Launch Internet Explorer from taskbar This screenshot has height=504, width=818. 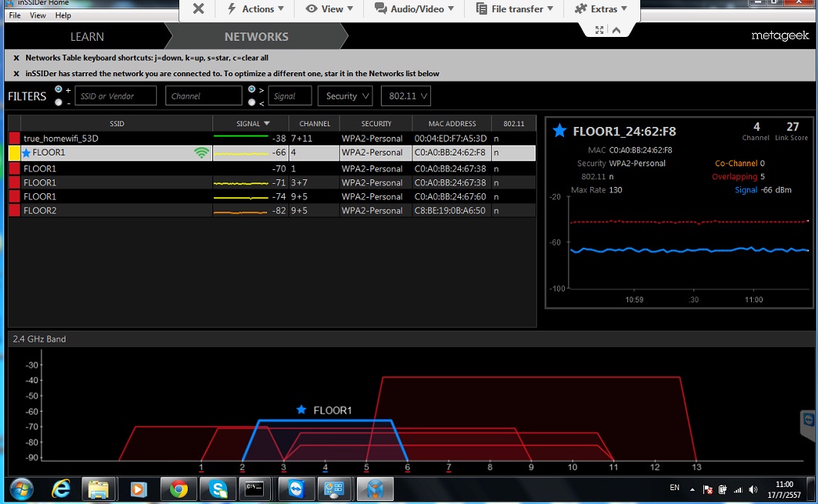click(61, 489)
